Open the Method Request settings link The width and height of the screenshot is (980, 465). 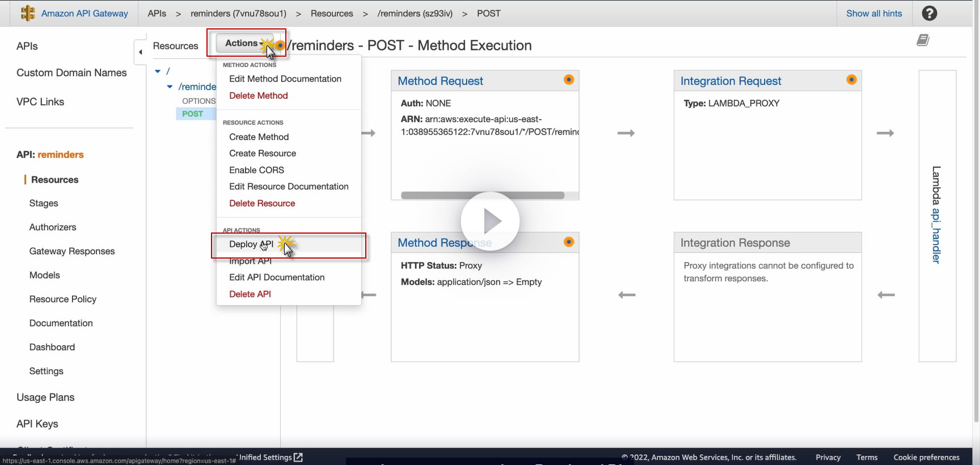pos(440,81)
